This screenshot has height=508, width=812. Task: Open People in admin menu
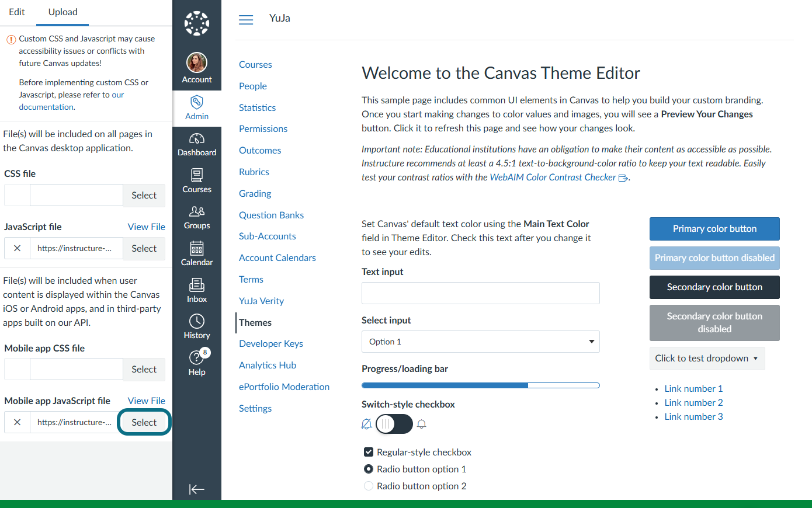[253, 86]
